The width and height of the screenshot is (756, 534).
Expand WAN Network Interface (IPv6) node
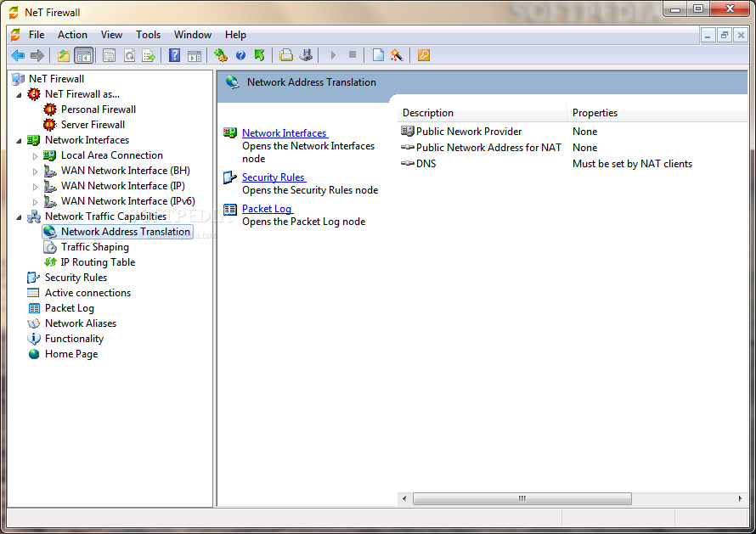35,202
